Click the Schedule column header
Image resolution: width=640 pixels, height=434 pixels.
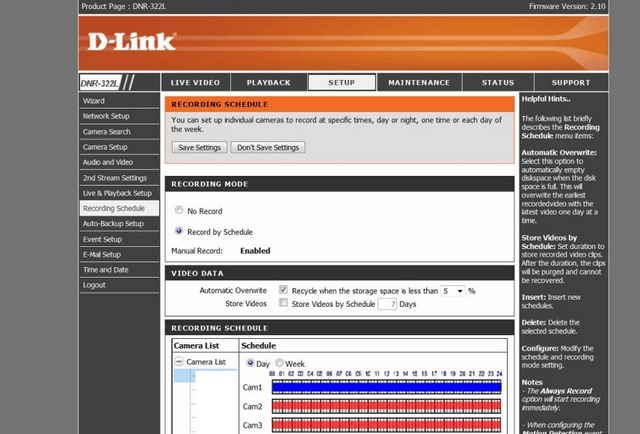(x=258, y=346)
